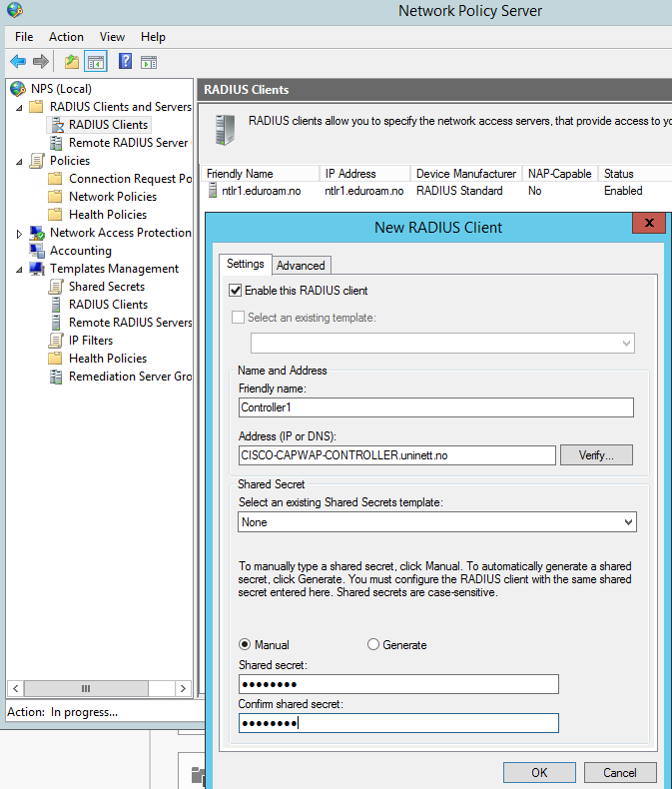
Task: Click the Templates Management icon
Action: (37, 269)
